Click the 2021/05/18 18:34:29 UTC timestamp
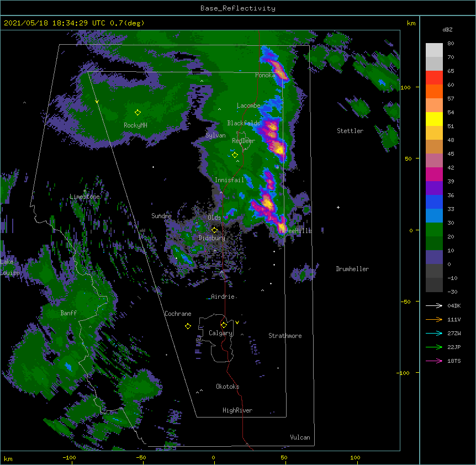This screenshot has width=476, height=465. coord(55,23)
